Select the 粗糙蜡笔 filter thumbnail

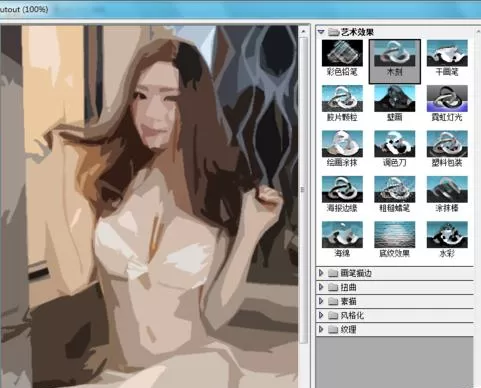click(x=395, y=189)
